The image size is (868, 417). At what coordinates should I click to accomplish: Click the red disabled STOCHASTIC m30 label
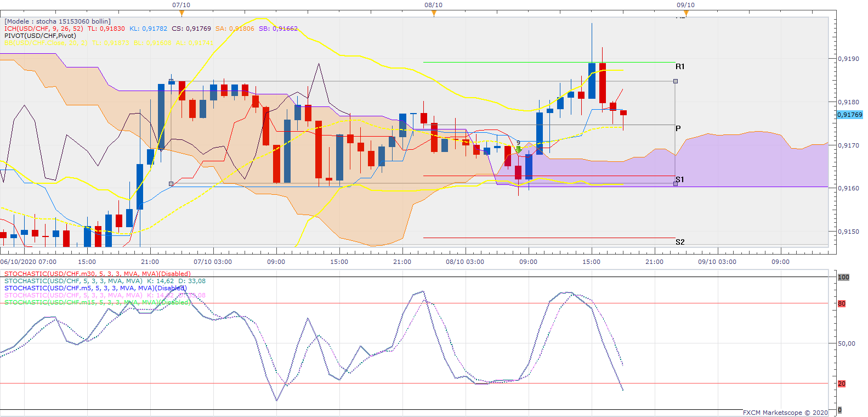97,274
